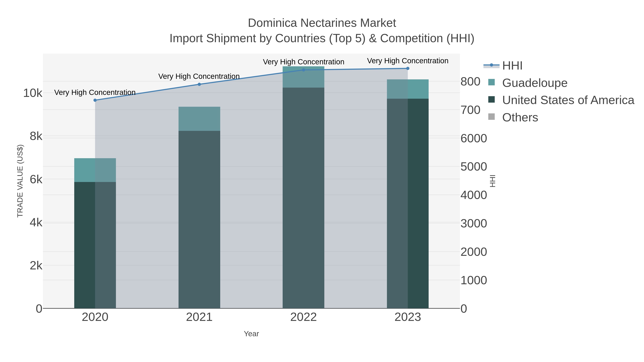Click the 6000 right axis tick label
Screen dimensions: 644x362
coord(474,138)
